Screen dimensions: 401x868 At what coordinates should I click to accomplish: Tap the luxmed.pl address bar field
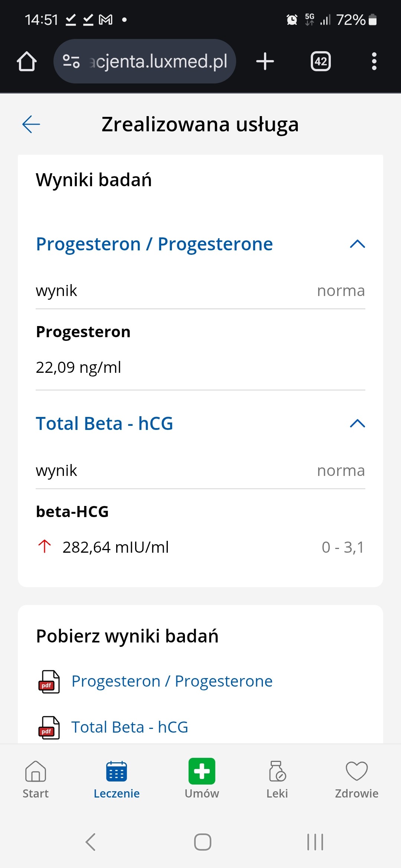point(158,61)
